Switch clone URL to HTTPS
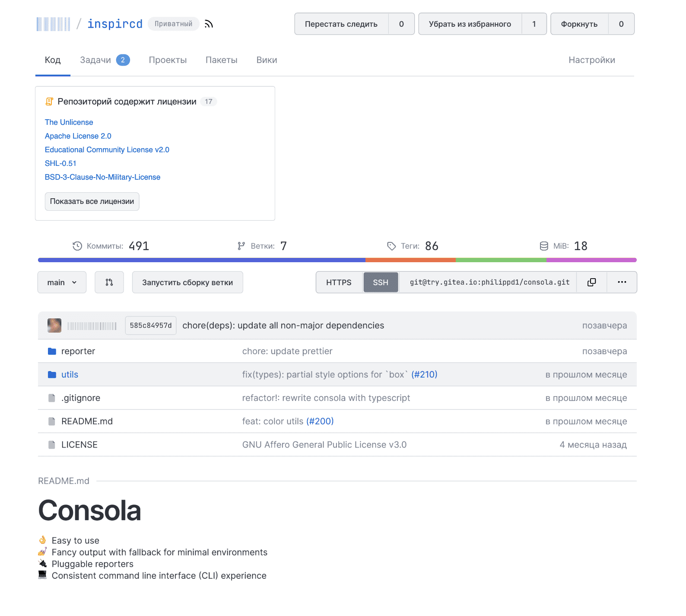 click(339, 282)
